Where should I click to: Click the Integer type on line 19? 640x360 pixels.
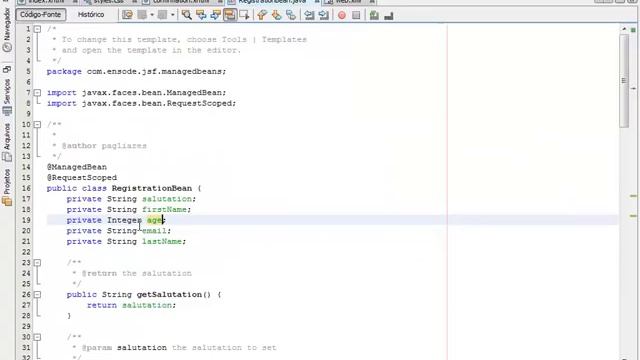click(x=124, y=220)
